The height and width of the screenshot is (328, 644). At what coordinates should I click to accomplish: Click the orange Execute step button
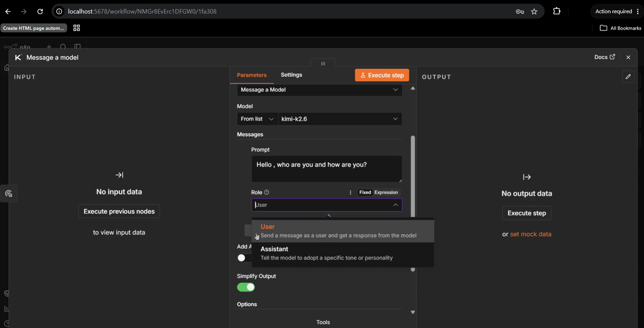pos(382,75)
